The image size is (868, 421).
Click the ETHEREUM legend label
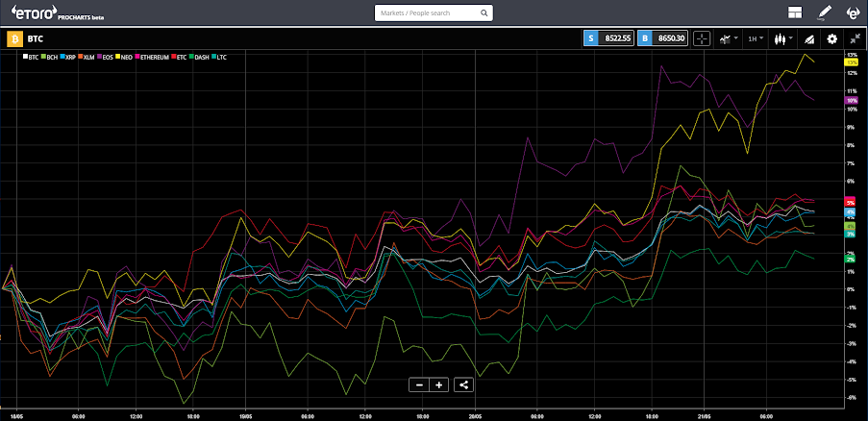(x=155, y=57)
